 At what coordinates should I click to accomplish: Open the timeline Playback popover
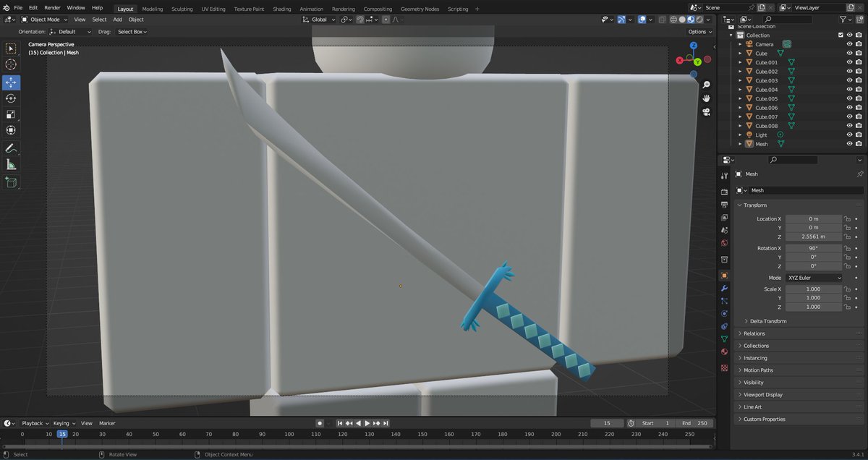34,423
